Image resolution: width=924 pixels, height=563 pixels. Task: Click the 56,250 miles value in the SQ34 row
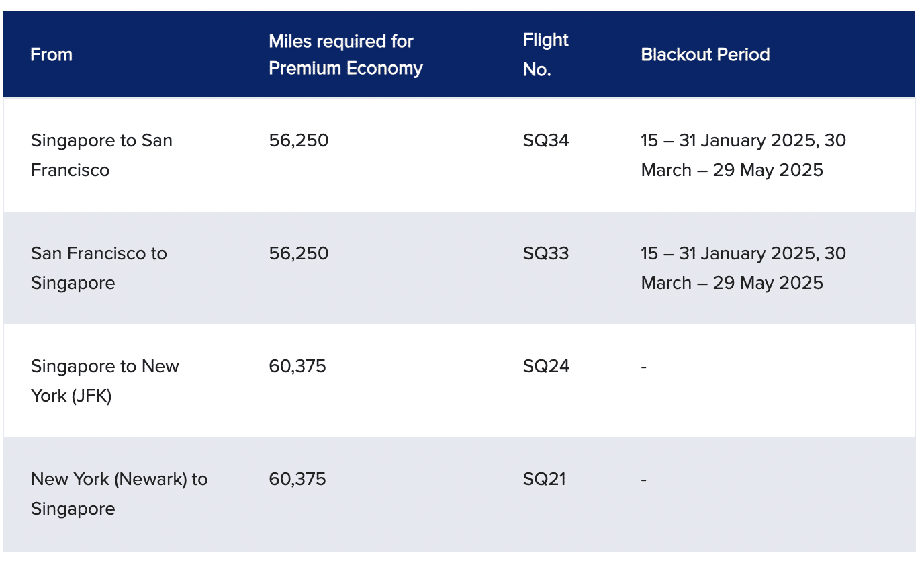pos(299,140)
